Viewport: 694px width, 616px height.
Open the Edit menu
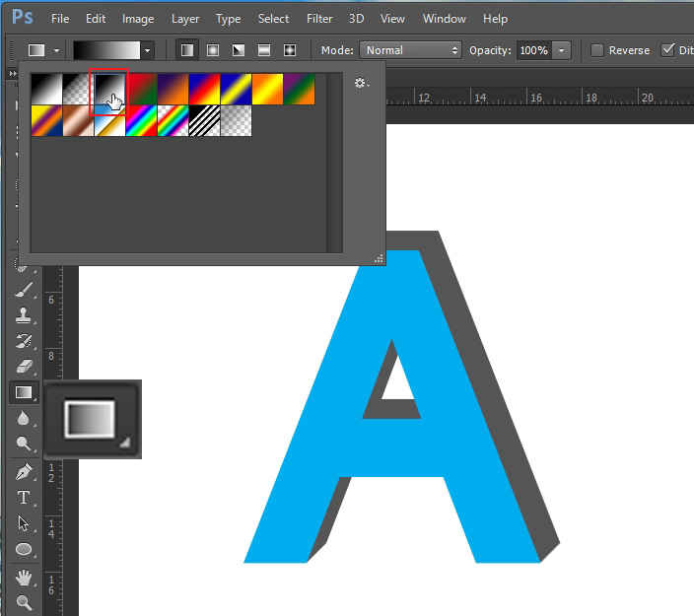tap(96, 19)
